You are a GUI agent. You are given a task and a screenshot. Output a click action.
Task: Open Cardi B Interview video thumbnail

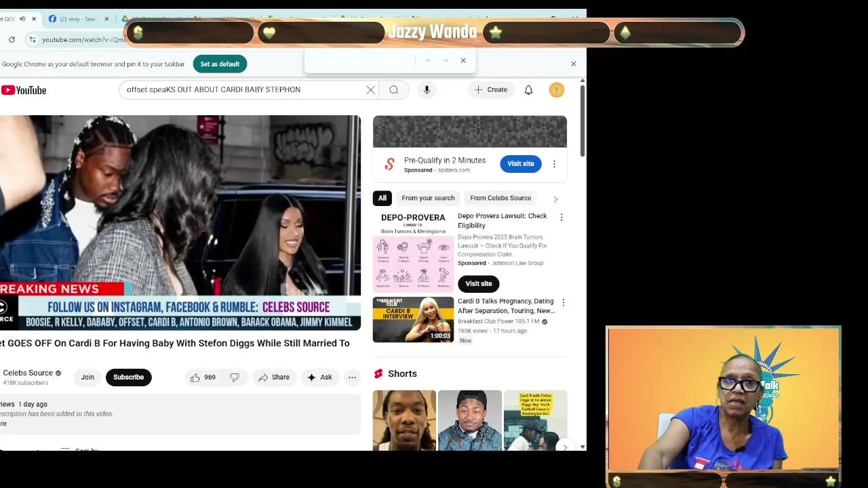413,319
